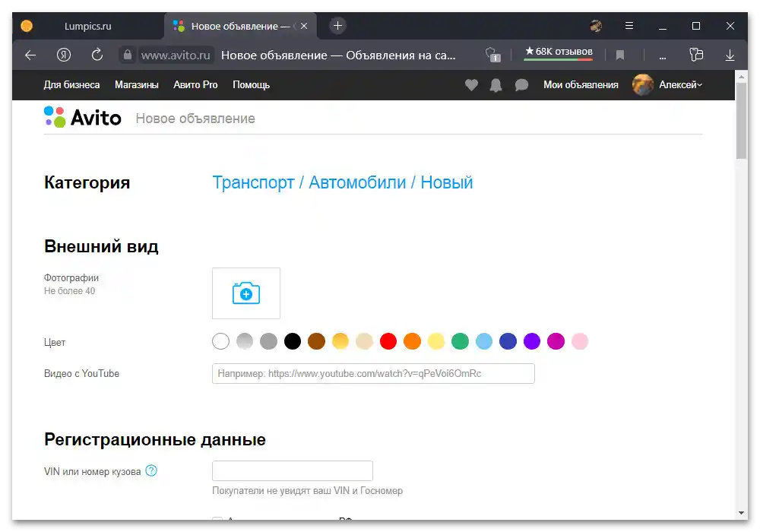Open the collections panel icon
The width and height of the screenshot is (760, 532).
(696, 55)
